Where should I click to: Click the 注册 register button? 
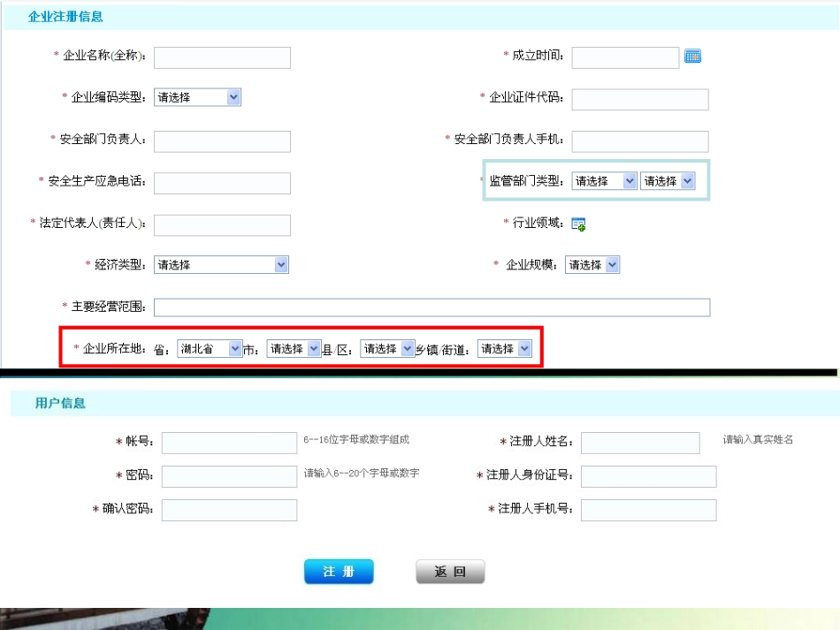click(x=339, y=572)
